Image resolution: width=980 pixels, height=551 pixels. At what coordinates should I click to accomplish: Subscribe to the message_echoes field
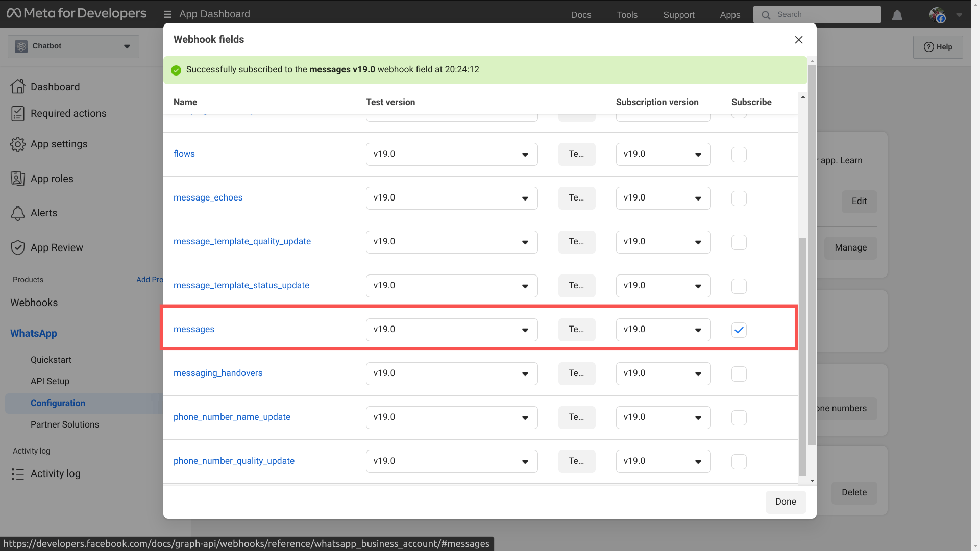click(x=739, y=198)
